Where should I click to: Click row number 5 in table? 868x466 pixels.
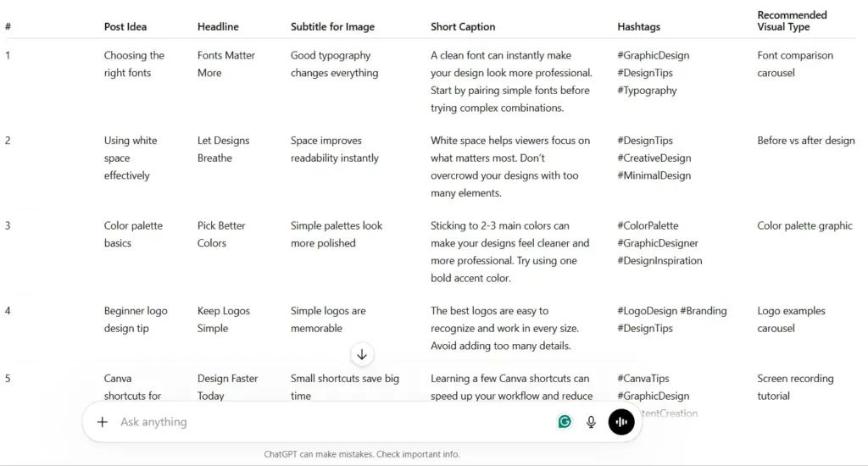coord(8,379)
